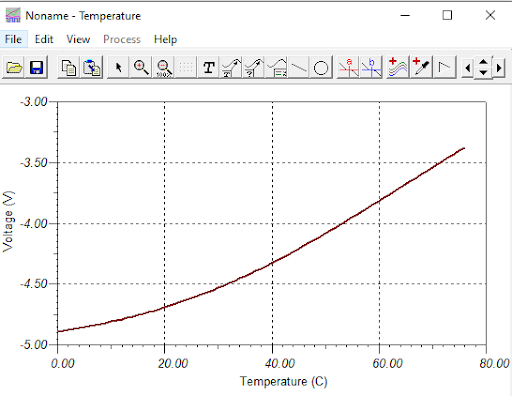
Task: Click the 'Temperature (C)' axis label
Action: point(284,381)
